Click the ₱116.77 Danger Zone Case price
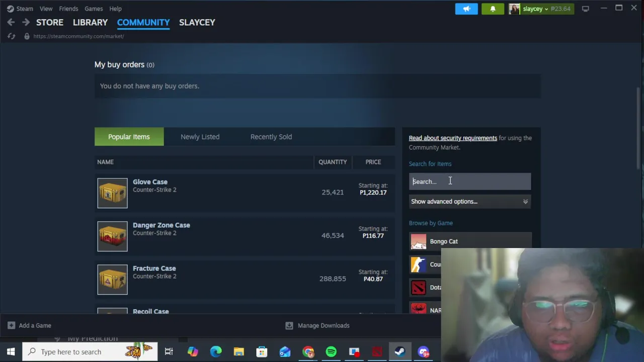Viewport: 644px width, 362px height. tap(373, 236)
